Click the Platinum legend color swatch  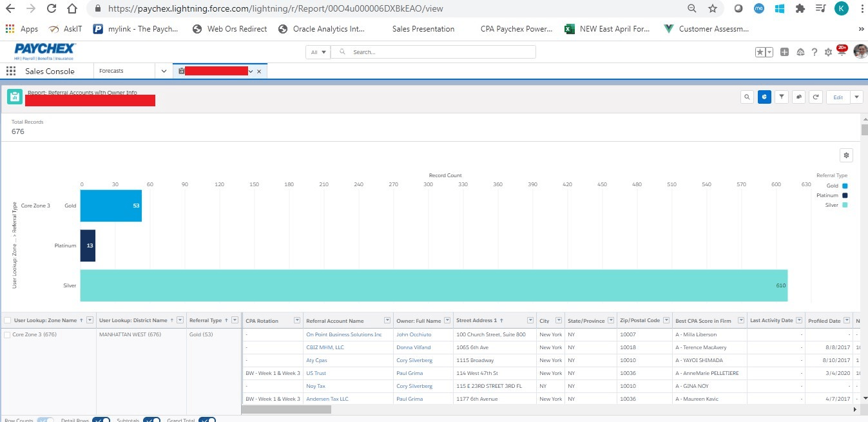coord(845,195)
